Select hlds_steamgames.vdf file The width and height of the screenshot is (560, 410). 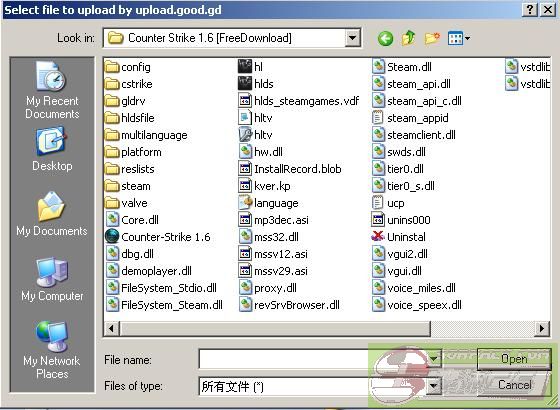tap(299, 101)
